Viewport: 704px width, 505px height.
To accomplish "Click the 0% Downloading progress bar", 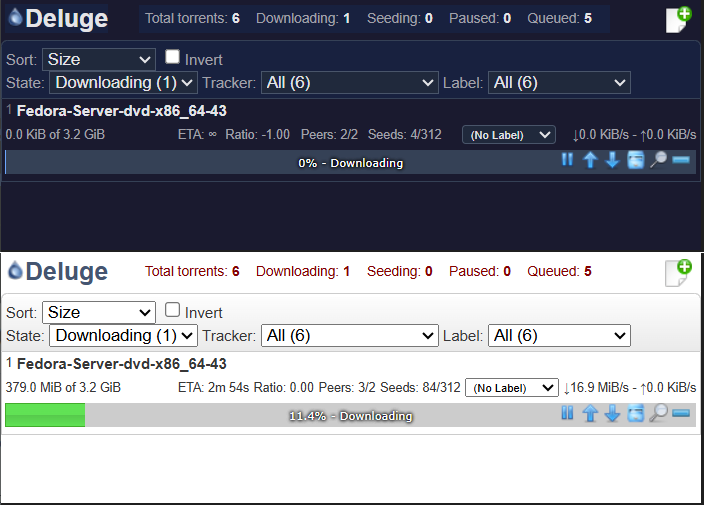I will click(350, 162).
